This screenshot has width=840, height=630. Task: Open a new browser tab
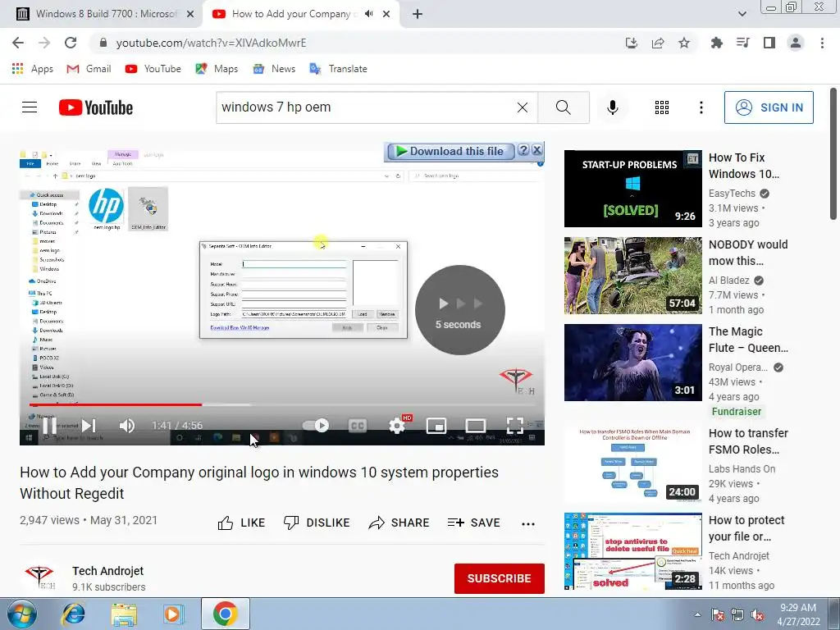pyautogui.click(x=418, y=15)
